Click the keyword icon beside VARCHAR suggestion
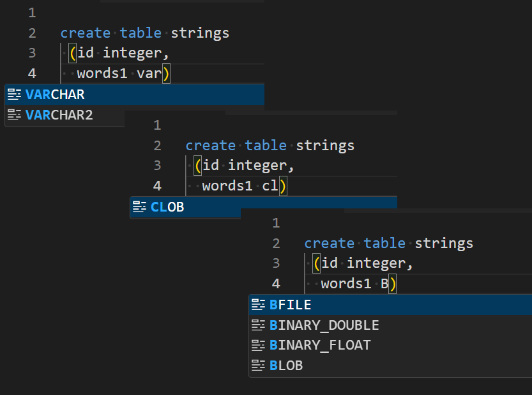This screenshot has width=532, height=395. click(14, 94)
